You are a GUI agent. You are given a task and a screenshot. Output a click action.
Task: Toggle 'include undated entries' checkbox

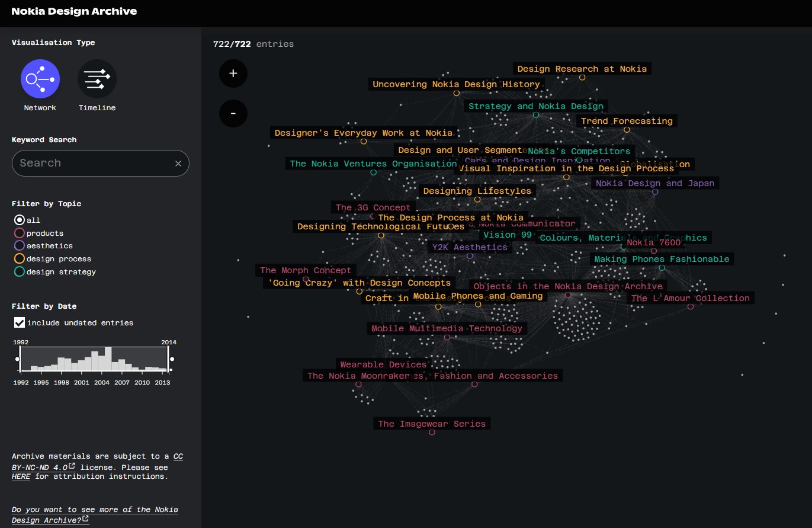pyautogui.click(x=20, y=322)
